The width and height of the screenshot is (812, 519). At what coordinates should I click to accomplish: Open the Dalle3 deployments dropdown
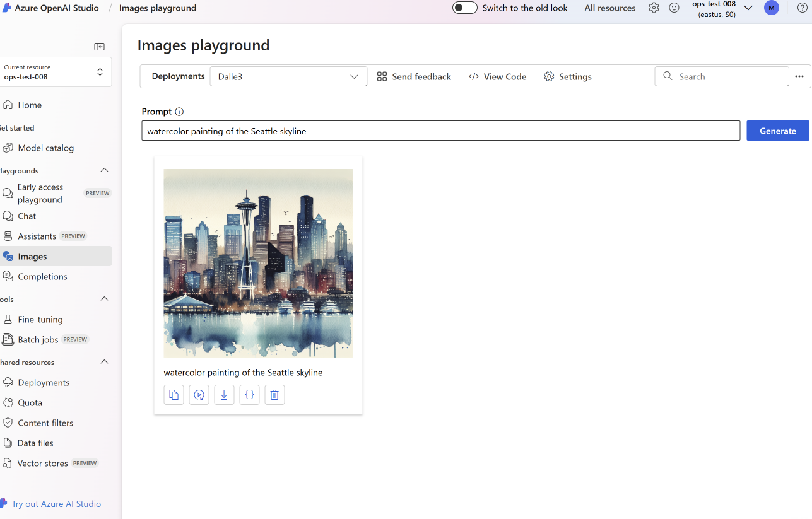click(x=288, y=76)
